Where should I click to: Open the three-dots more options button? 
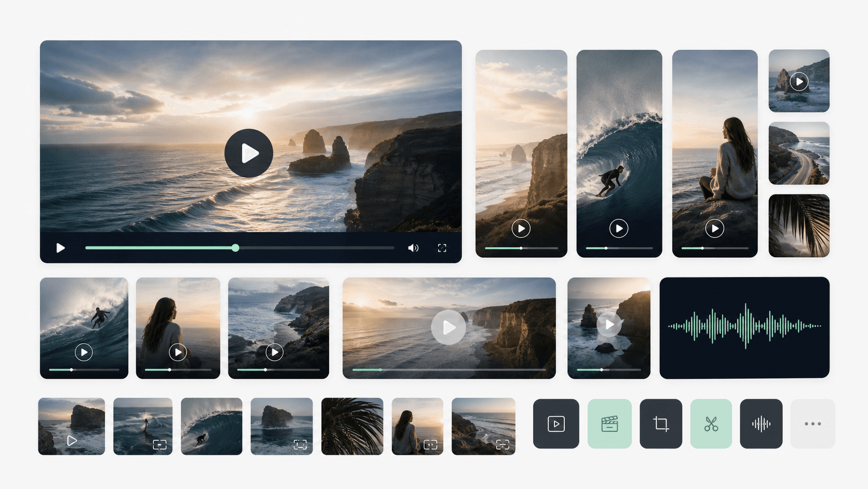click(x=813, y=424)
